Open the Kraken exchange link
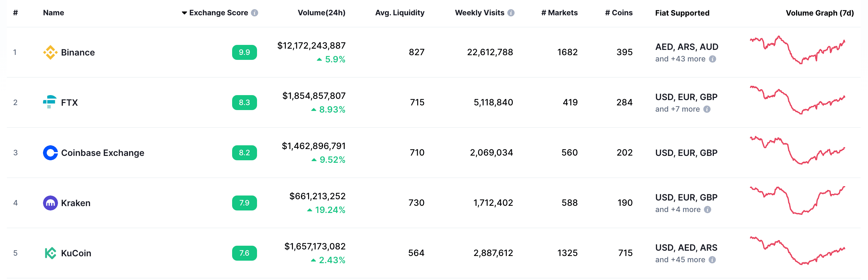The image size is (868, 280). coord(76,203)
